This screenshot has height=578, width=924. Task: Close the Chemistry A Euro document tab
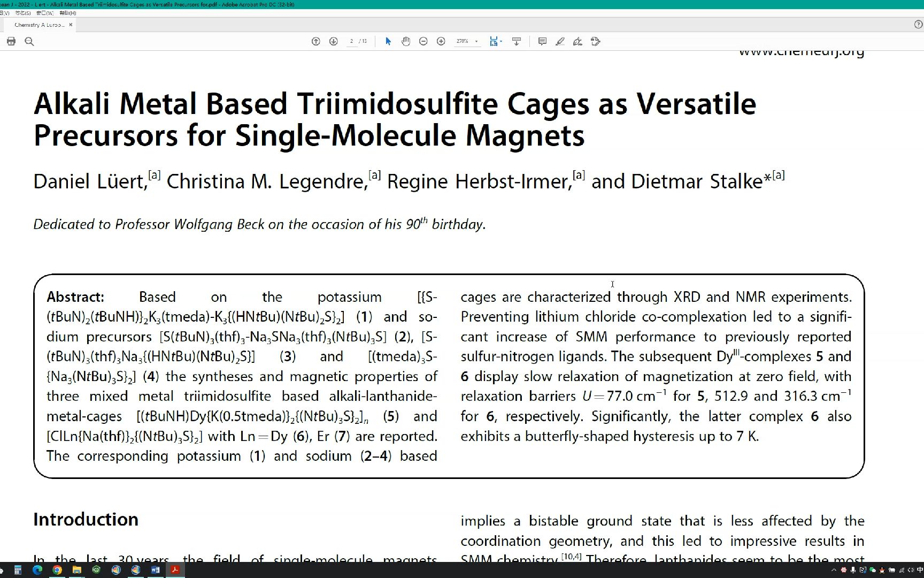(71, 25)
